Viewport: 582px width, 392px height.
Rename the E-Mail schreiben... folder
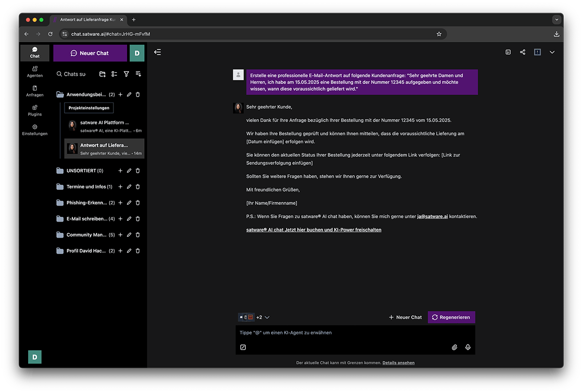[x=129, y=219]
